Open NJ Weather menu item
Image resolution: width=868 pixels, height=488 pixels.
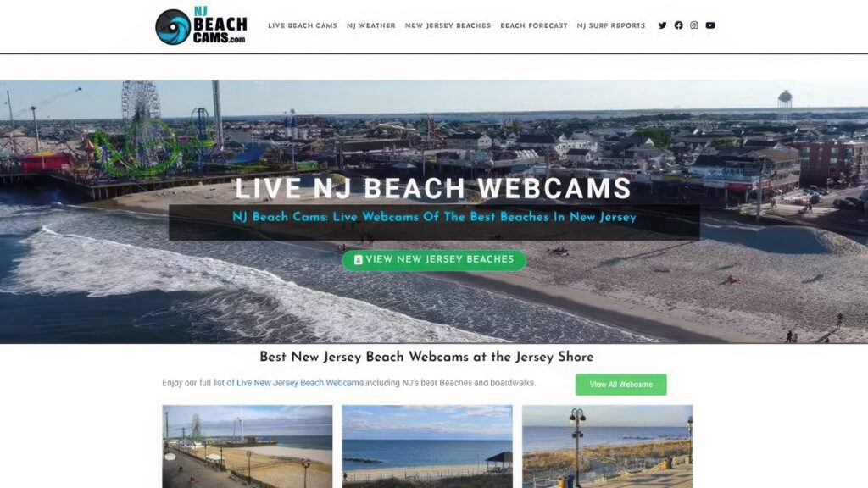pos(371,25)
